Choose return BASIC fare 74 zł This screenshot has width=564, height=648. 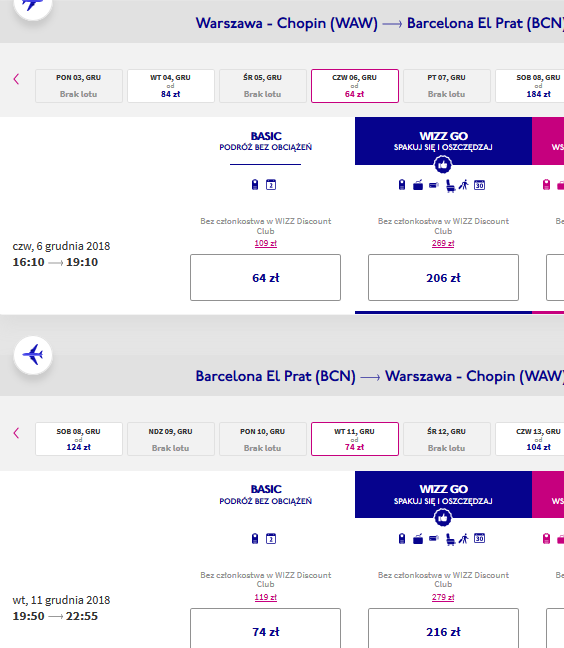pos(265,628)
